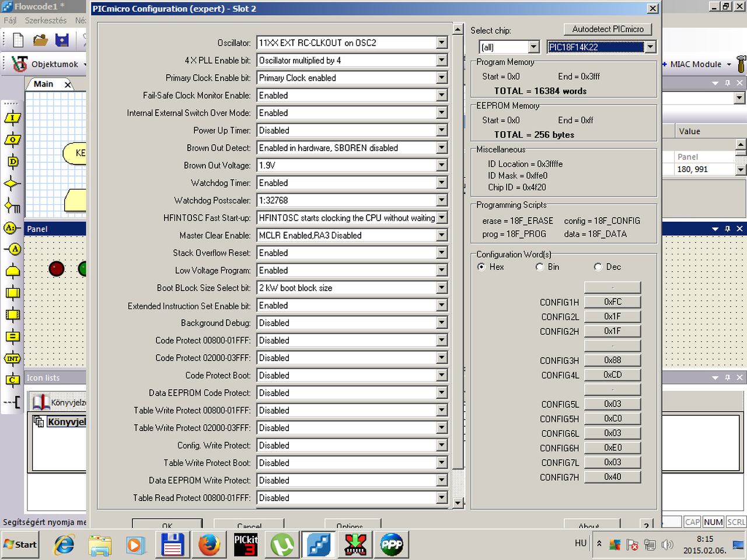
Task: Click the Windows Start button
Action: click(20, 545)
